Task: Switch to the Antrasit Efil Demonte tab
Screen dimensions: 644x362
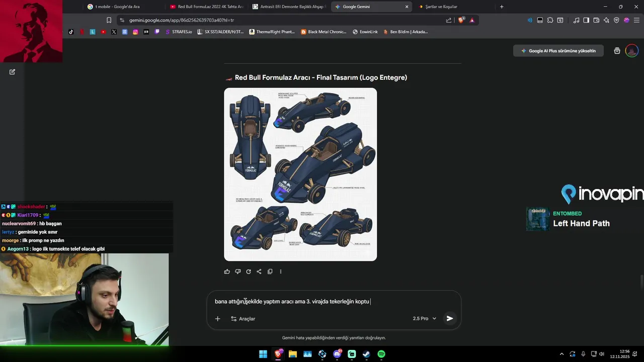Action: pyautogui.click(x=289, y=7)
